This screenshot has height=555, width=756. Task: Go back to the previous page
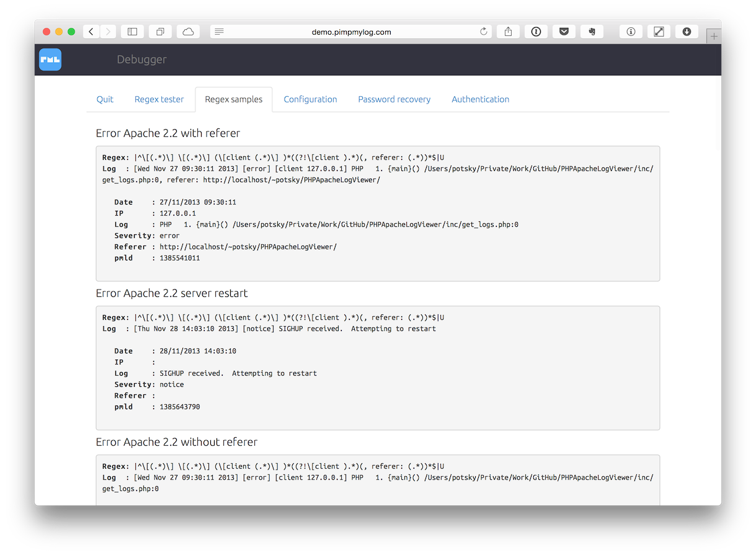(91, 32)
